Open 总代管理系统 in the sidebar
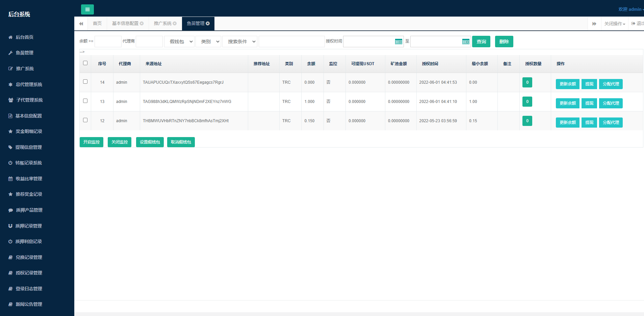644x316 pixels. 29,84
